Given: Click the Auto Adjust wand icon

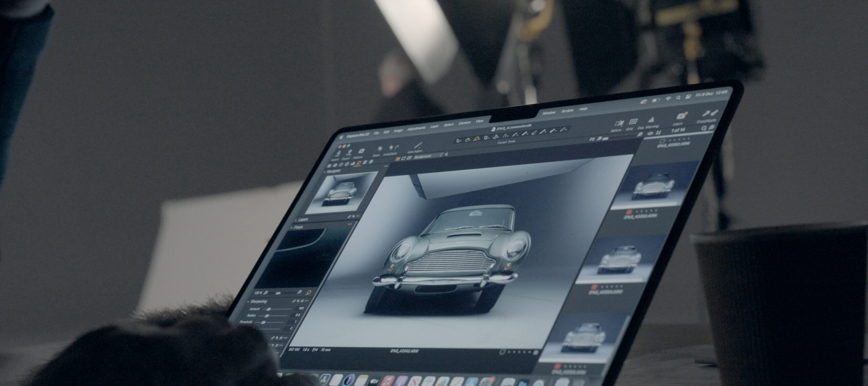Looking at the screenshot, I should (418, 146).
